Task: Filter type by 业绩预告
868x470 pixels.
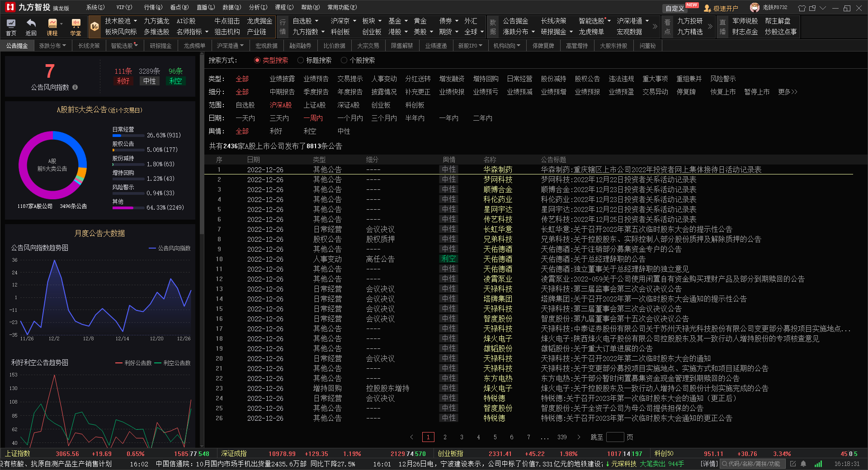Action: pyautogui.click(x=316, y=79)
